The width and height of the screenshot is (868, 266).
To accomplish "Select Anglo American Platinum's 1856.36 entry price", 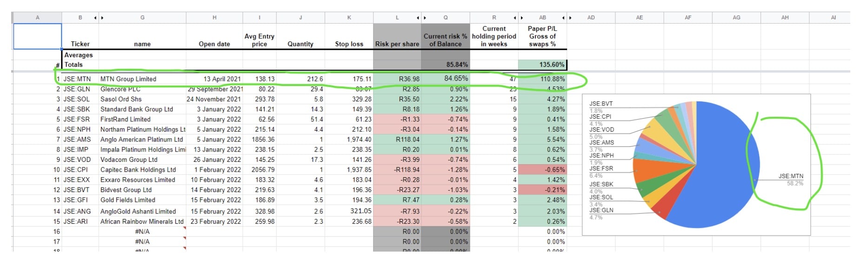I will [260, 140].
